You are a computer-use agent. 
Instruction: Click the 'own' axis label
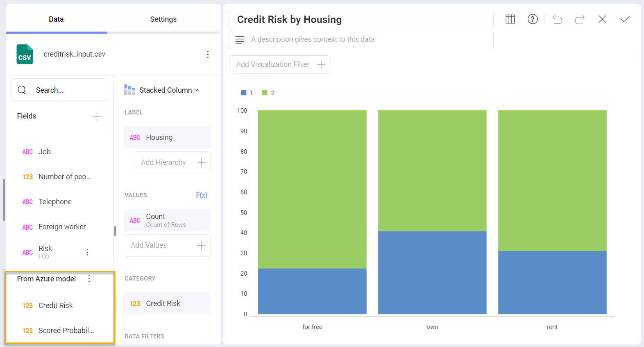[x=432, y=327]
